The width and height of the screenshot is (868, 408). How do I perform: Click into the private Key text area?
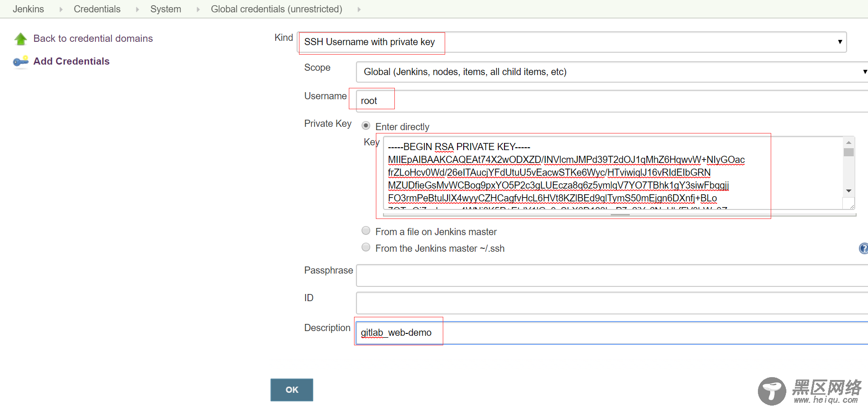click(x=613, y=173)
